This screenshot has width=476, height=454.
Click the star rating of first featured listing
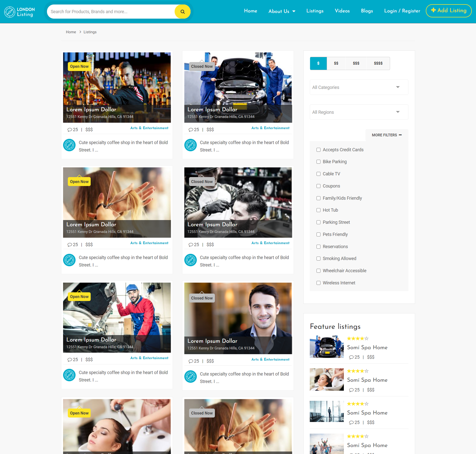tap(357, 339)
